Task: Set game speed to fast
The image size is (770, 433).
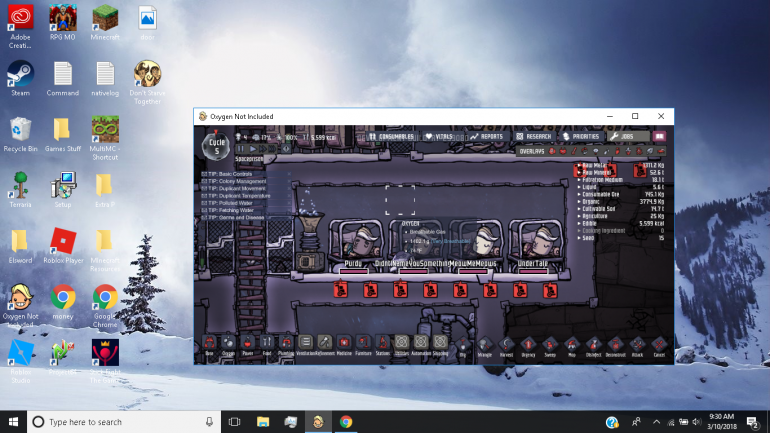Action: click(x=263, y=149)
